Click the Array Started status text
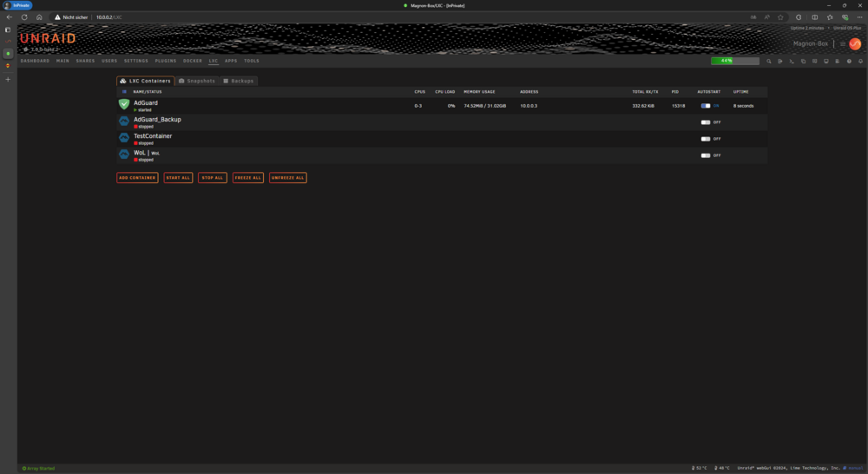Viewport: 868px width, 474px height. pos(38,469)
